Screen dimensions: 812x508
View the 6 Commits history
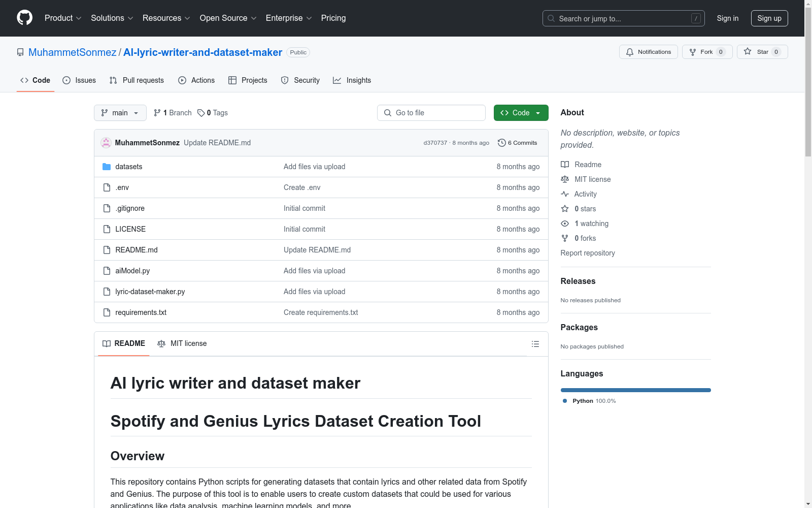[518, 143]
